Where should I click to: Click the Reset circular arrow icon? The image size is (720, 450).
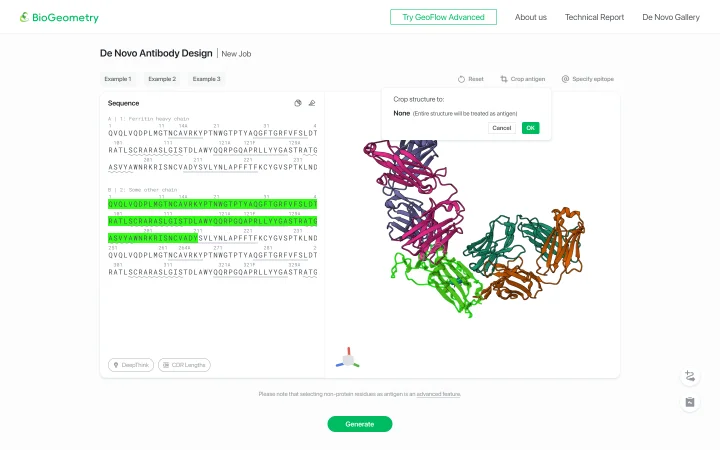point(461,79)
